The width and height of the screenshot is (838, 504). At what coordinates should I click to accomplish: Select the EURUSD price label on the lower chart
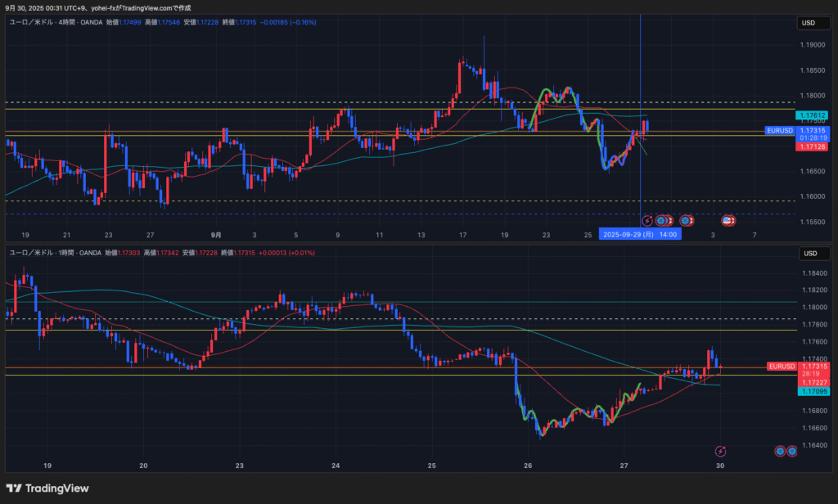click(x=782, y=367)
